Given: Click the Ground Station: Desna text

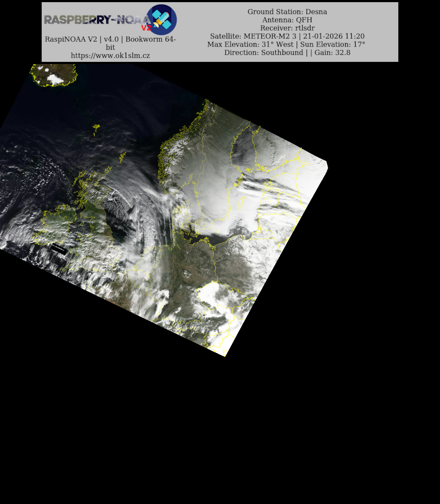Looking at the screenshot, I should (287, 12).
